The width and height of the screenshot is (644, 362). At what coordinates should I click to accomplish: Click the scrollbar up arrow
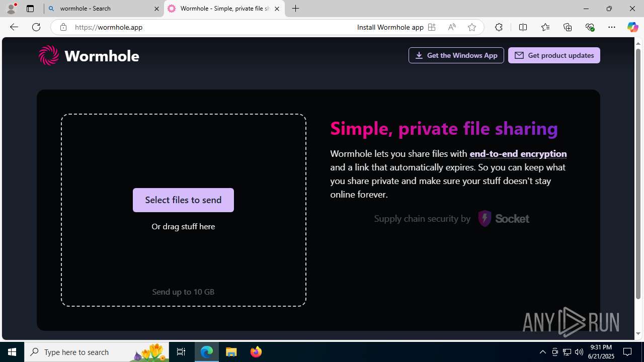[x=638, y=43]
